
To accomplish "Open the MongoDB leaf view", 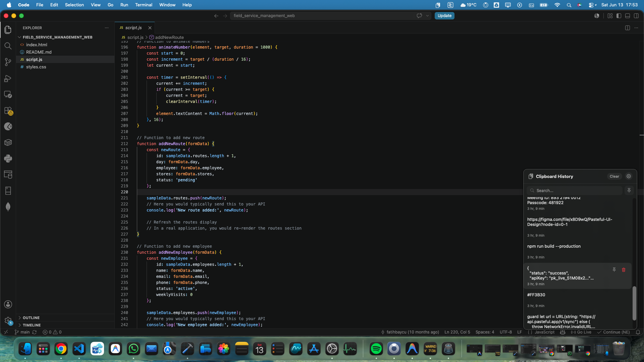I will pyautogui.click(x=8, y=207).
